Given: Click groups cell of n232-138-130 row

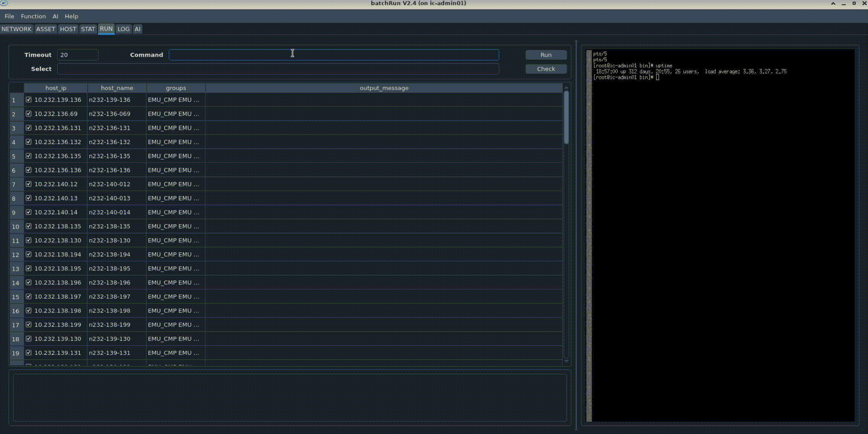Looking at the screenshot, I should (176, 240).
